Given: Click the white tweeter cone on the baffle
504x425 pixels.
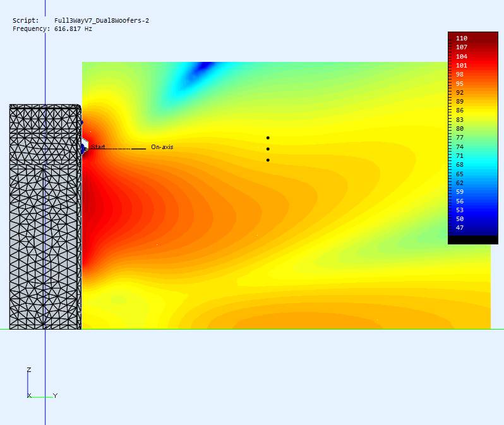Looking at the screenshot, I should tap(85, 145).
